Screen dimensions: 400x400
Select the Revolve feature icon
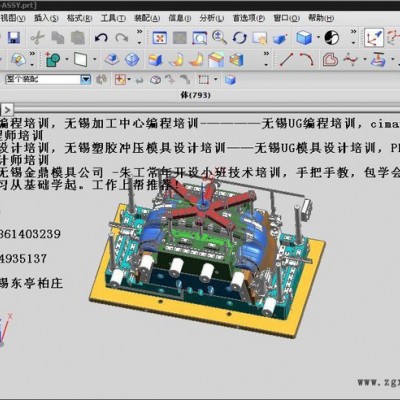pos(132,60)
